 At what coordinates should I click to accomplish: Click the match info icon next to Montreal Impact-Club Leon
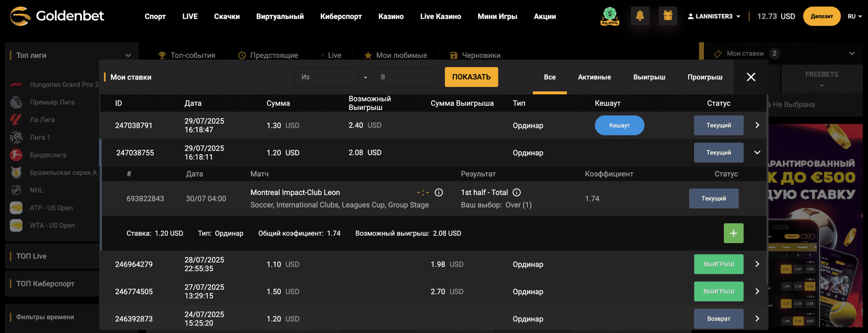439,193
